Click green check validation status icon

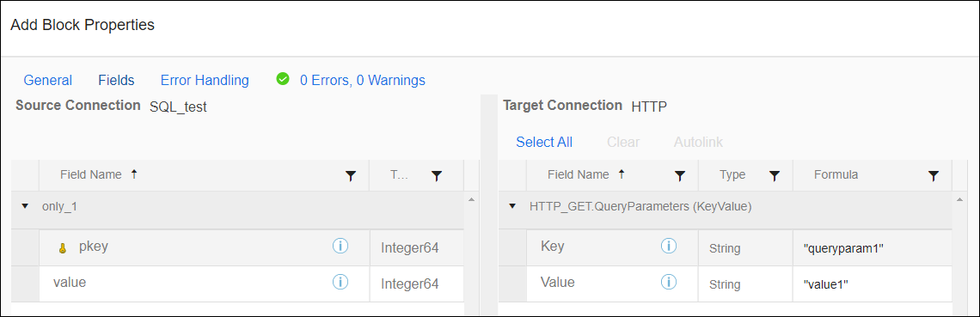coord(283,79)
